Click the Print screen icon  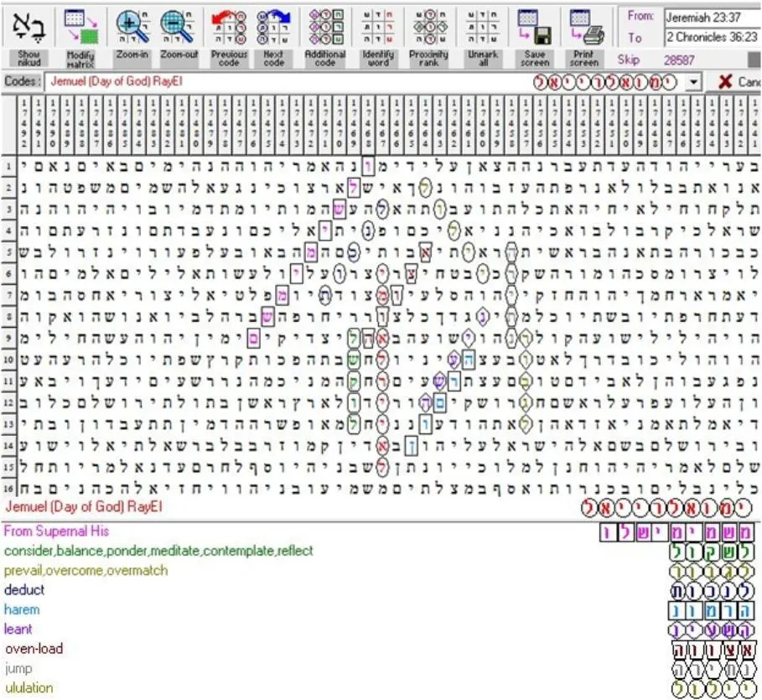click(587, 27)
